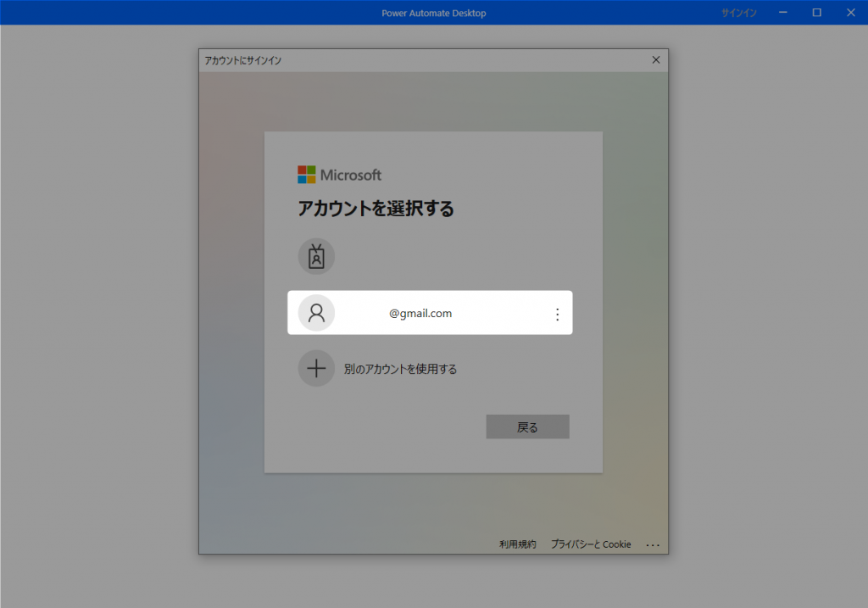Maximize the Power Automate Desktop window
The image size is (868, 608).
tap(816, 12)
